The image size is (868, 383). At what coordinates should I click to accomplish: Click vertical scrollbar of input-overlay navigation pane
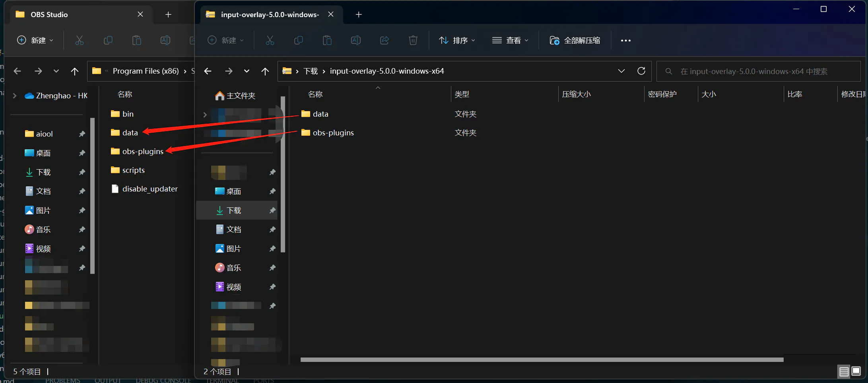tap(283, 174)
